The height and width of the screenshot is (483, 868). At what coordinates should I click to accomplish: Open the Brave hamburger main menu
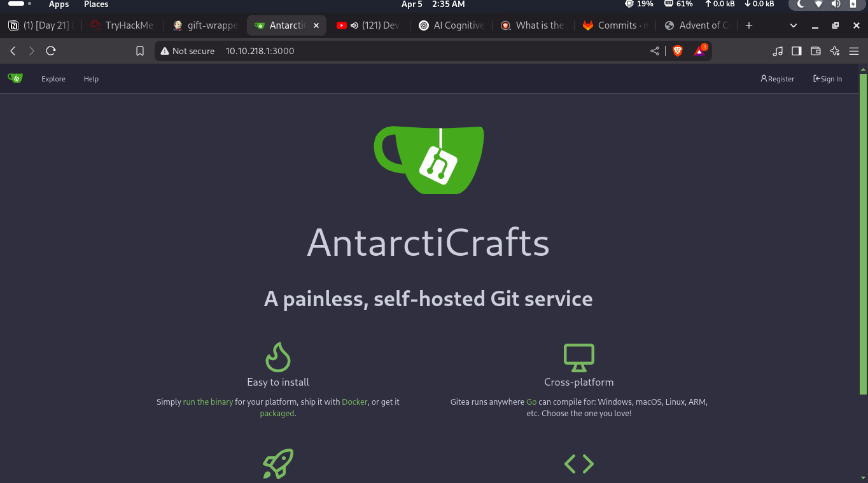[854, 51]
